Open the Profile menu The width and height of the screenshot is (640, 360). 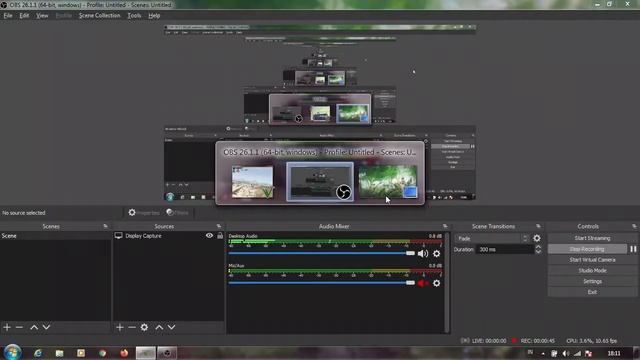(x=63, y=16)
